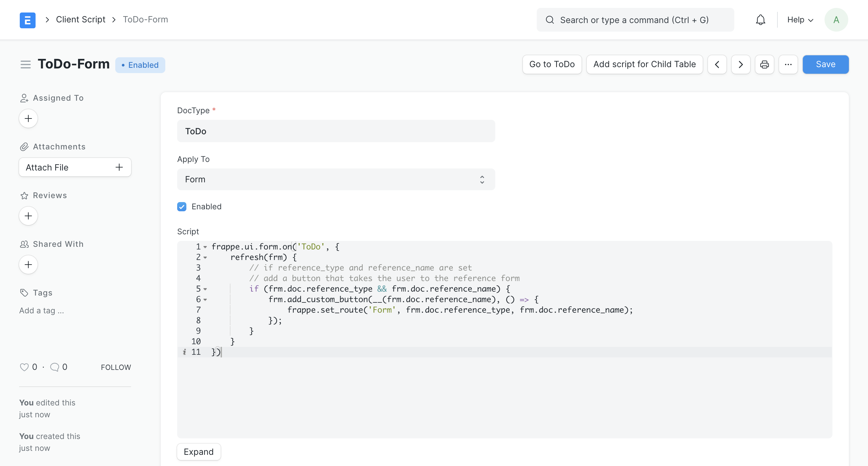Image resolution: width=868 pixels, height=466 pixels.
Task: Click the plus icon to add a review
Action: pos(28,216)
